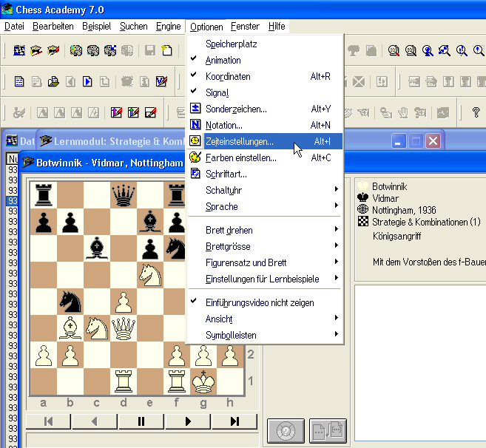The image size is (486, 448).
Task: Click the question mark help icon
Action: (476, 112)
